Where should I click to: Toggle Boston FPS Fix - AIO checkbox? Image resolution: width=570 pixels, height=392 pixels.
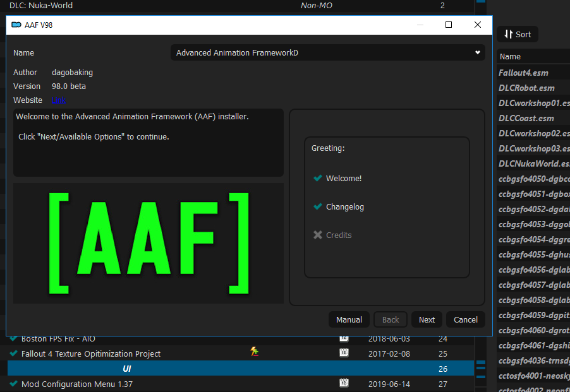[x=13, y=338]
